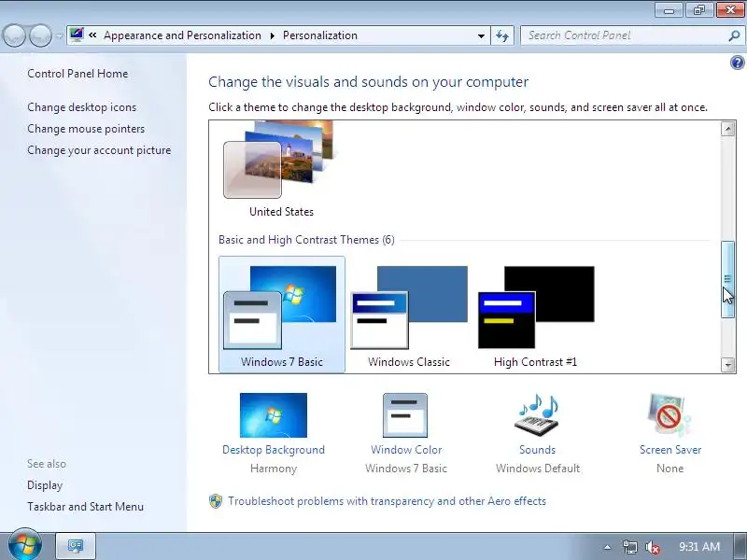Click the Desktop Background text link
The image size is (747, 560).
[274, 450]
